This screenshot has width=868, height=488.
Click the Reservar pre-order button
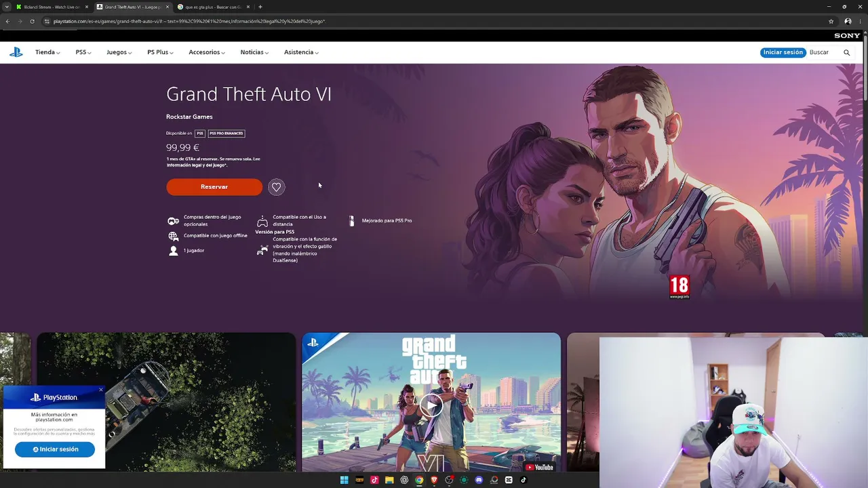tap(214, 187)
